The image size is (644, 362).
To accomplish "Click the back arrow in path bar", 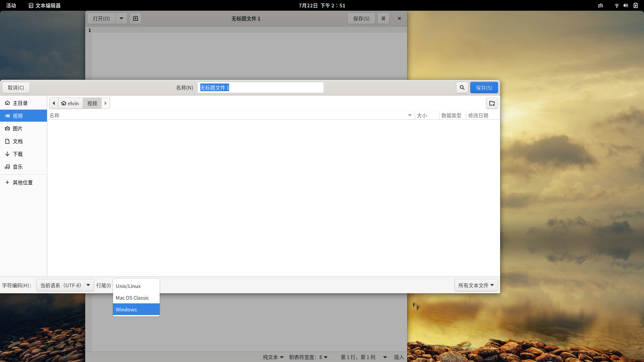I will (54, 103).
